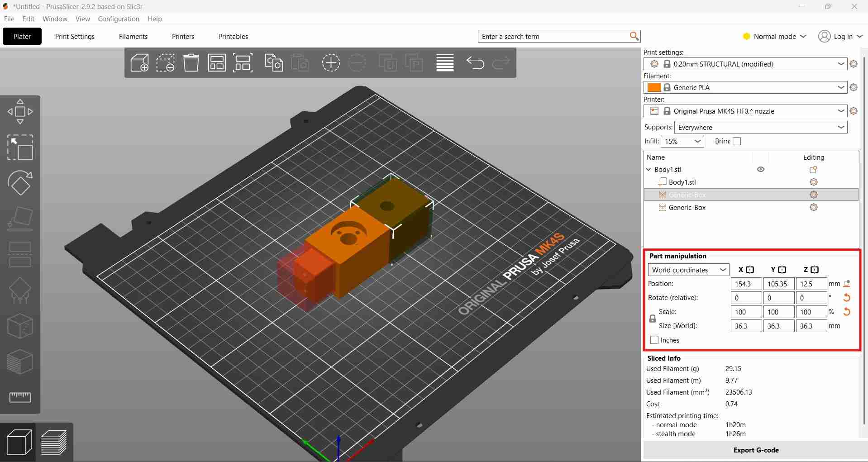Screen dimensions: 868x462
Task: Select the Rotate gizmo tool
Action: (20, 183)
